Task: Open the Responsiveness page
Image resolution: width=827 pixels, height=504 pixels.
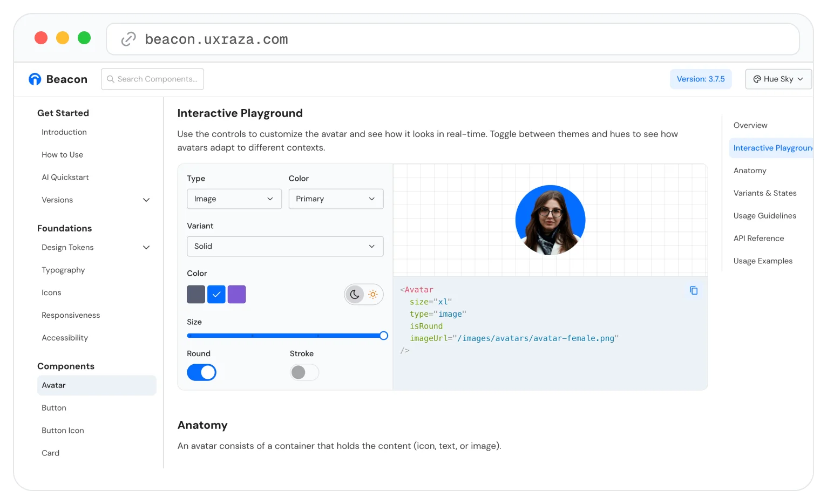Action: coord(71,316)
